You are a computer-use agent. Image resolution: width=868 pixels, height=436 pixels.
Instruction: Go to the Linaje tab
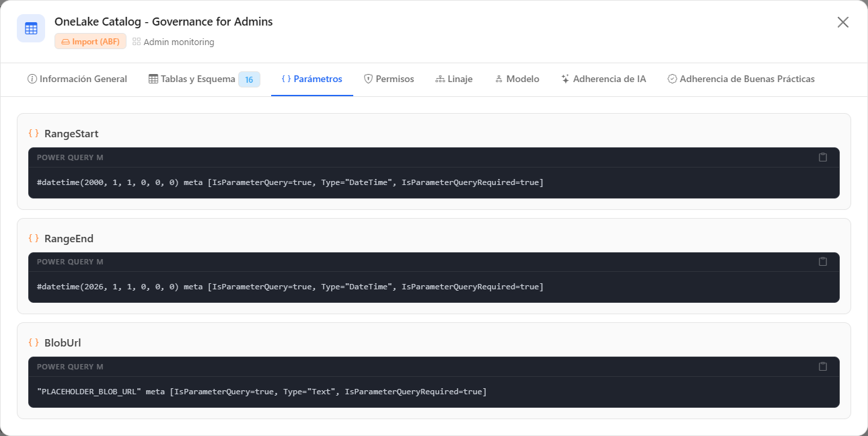[x=454, y=79]
